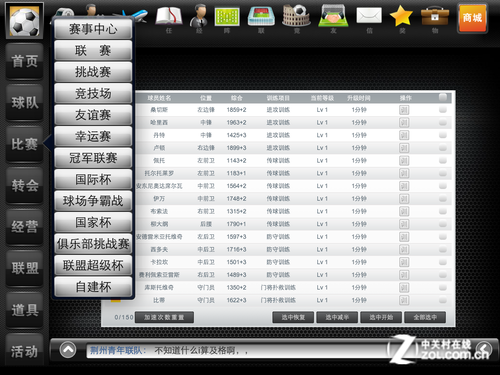Select 国际杯 from the match menu
This screenshot has width=500, height=375.
pos(93,179)
